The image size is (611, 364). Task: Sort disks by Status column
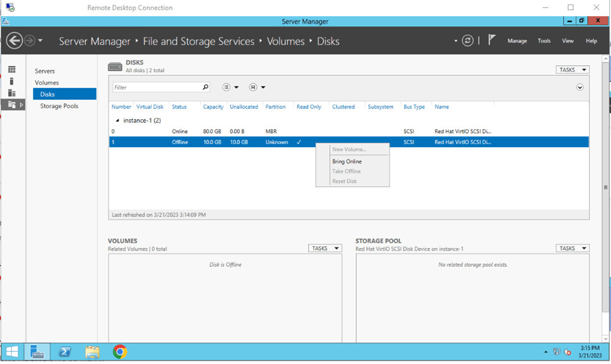pyautogui.click(x=179, y=107)
